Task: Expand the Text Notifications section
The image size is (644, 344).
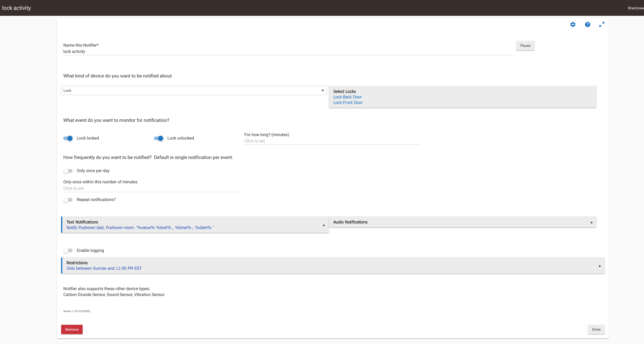Action: point(195,225)
